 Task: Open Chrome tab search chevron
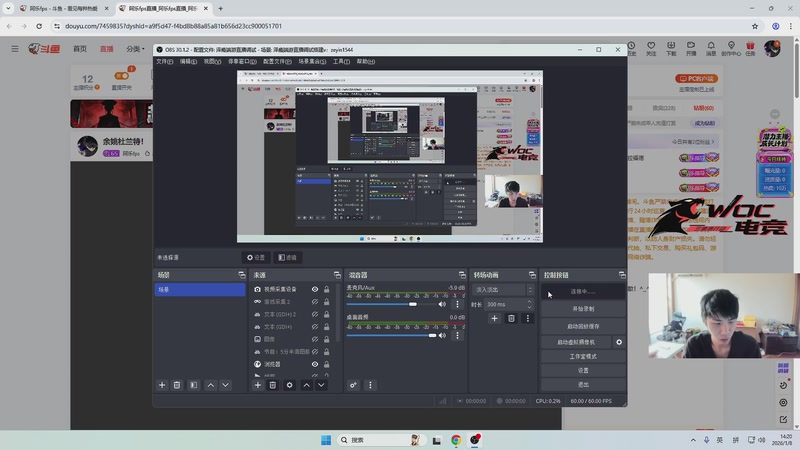click(x=8, y=8)
